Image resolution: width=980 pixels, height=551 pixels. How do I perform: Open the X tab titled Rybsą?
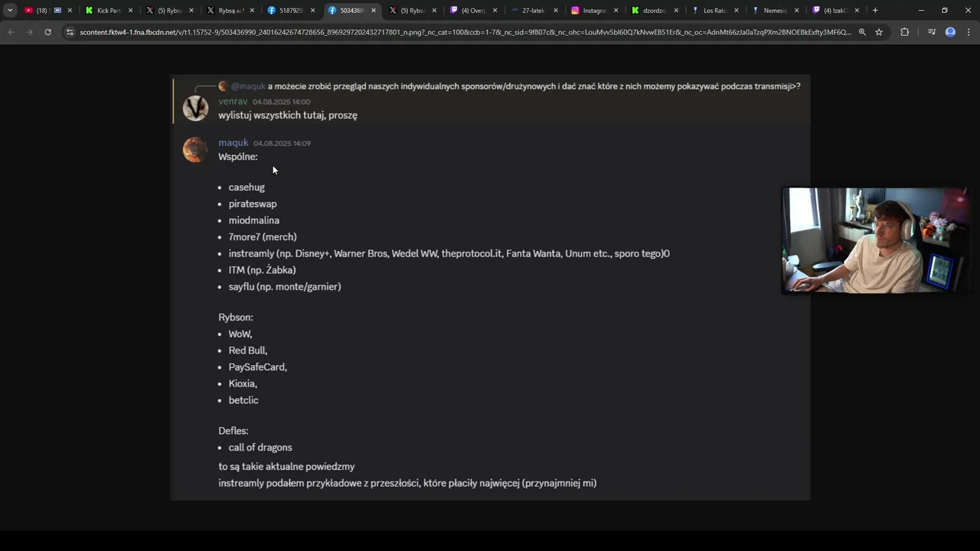pos(230,11)
